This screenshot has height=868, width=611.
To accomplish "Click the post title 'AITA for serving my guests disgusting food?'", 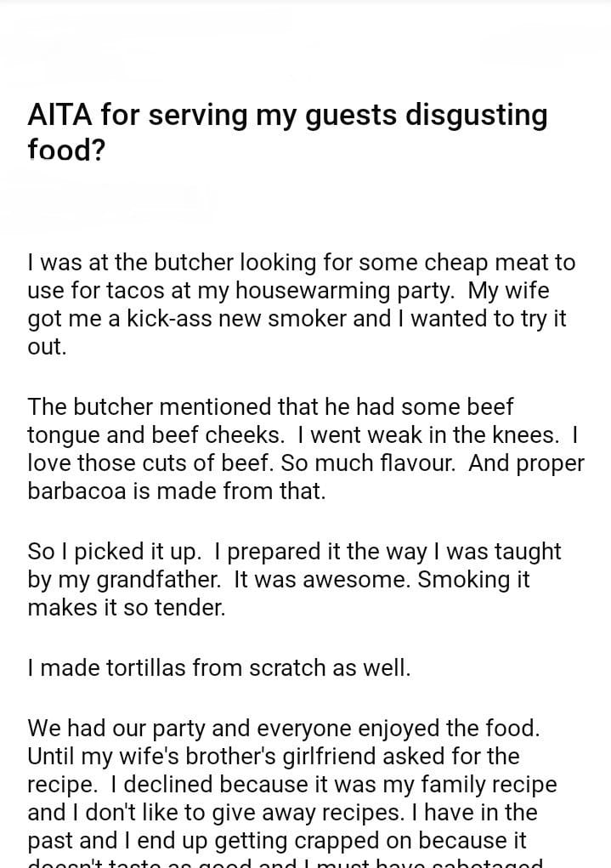I will coord(287,132).
